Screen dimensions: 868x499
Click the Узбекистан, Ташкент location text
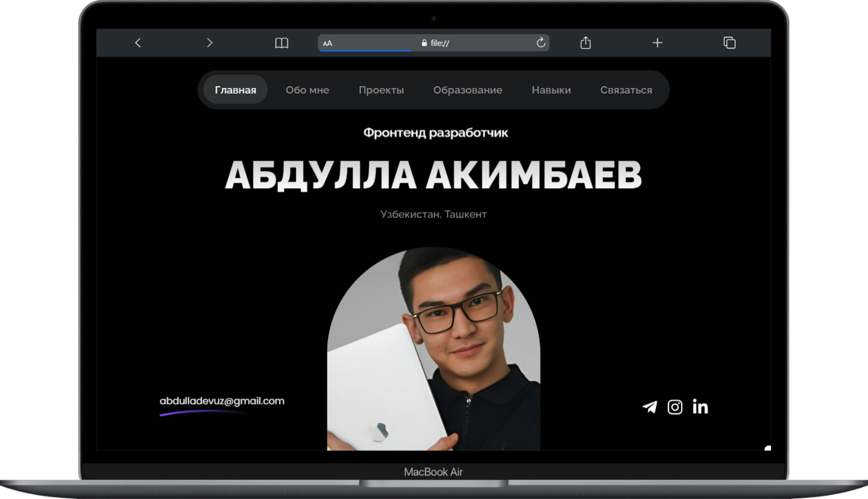[433, 214]
